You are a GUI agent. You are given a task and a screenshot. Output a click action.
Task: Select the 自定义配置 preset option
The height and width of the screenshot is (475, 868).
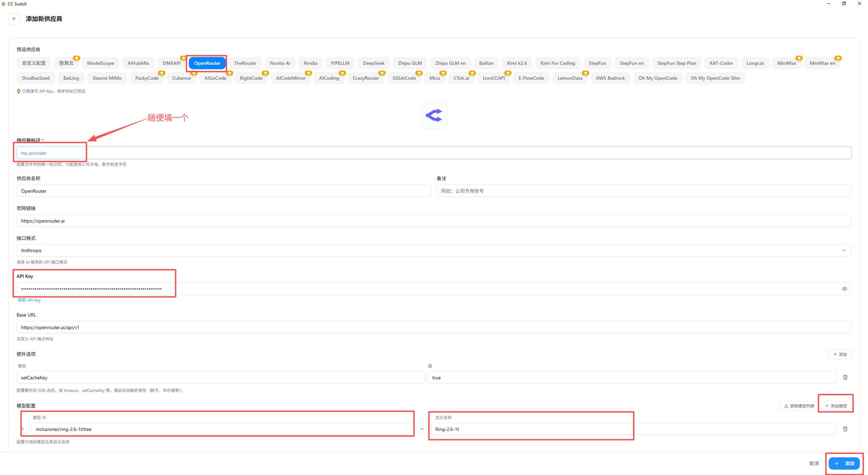(34, 63)
